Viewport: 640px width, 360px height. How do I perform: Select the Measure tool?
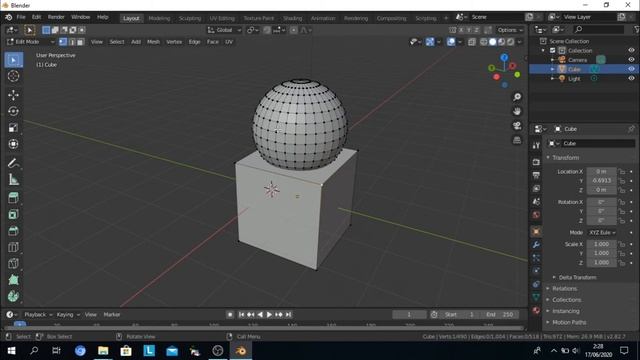click(13, 180)
